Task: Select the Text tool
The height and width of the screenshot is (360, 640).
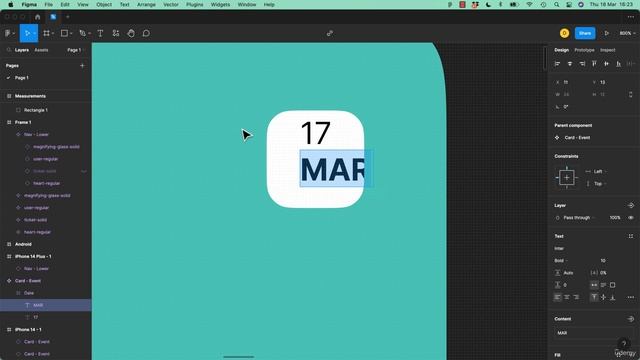Action: pos(100,33)
